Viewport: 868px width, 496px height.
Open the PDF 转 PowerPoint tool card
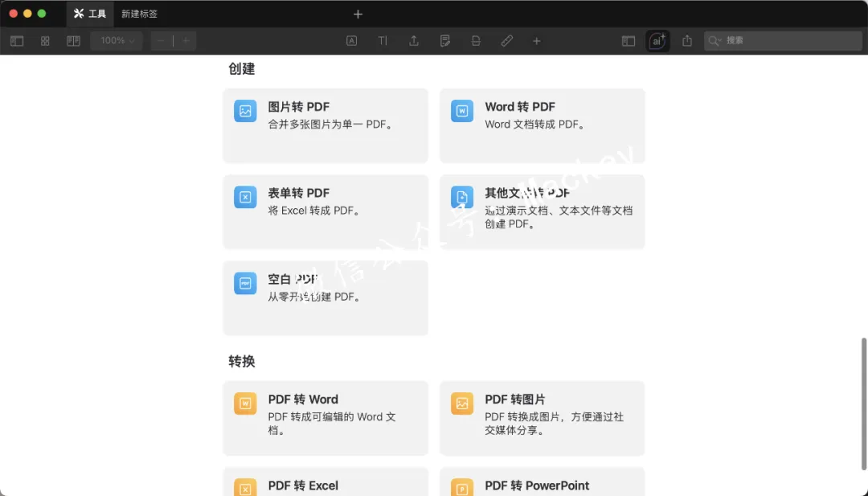[x=542, y=482]
